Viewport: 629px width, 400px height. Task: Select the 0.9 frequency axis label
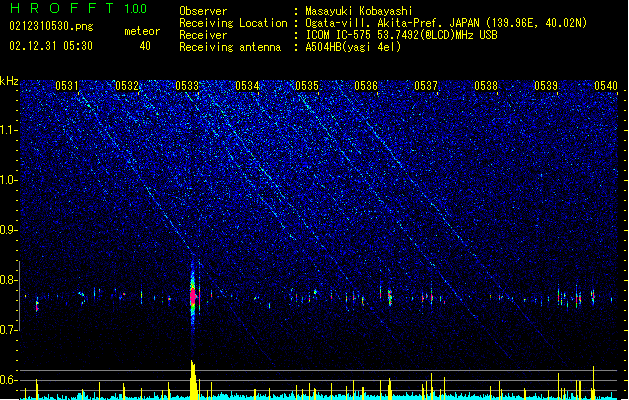pyautogui.click(x=9, y=230)
